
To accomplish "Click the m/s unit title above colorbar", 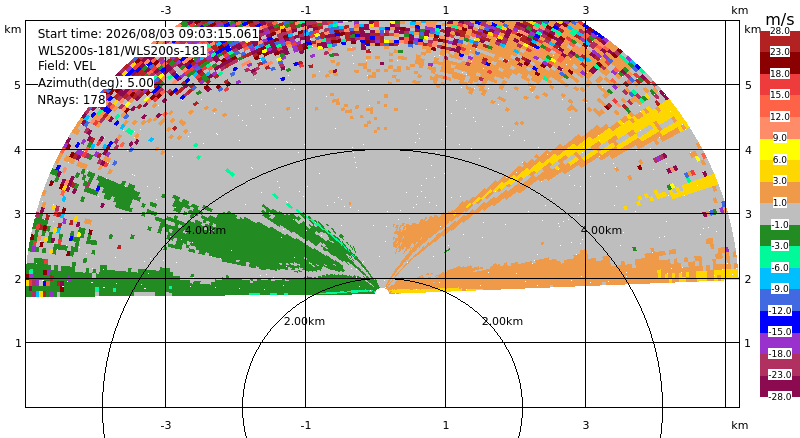I will [x=780, y=19].
